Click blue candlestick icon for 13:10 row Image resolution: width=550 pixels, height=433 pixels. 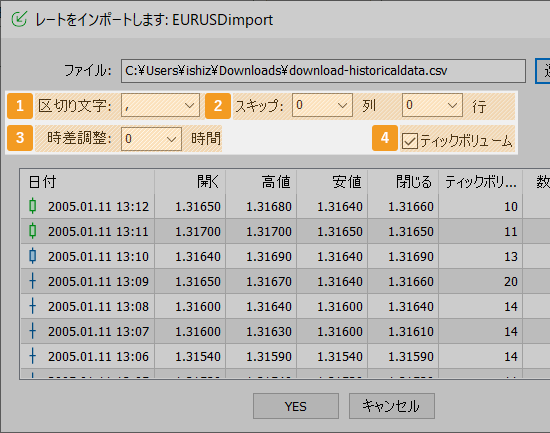(33, 256)
